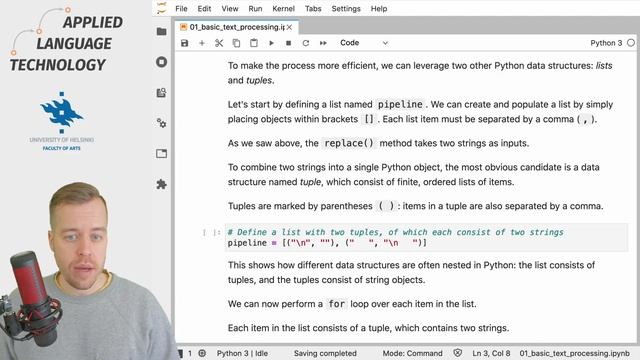Open the property inspector gears icon
This screenshot has width=640, height=360.
(162, 123)
